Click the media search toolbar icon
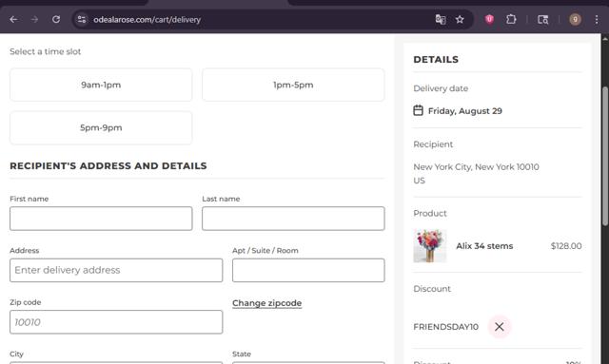 (543, 19)
